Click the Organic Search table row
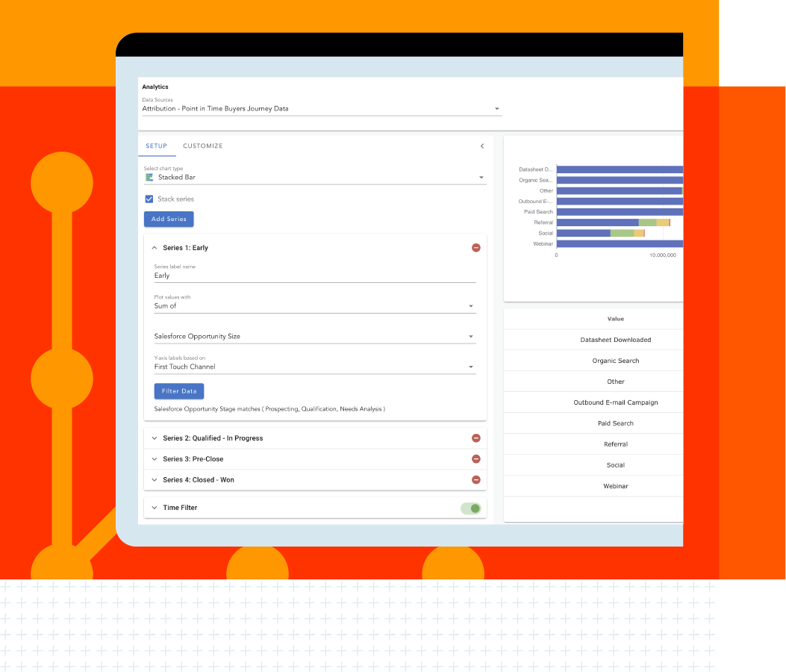Viewport: 786px width, 672px height. 593,361
